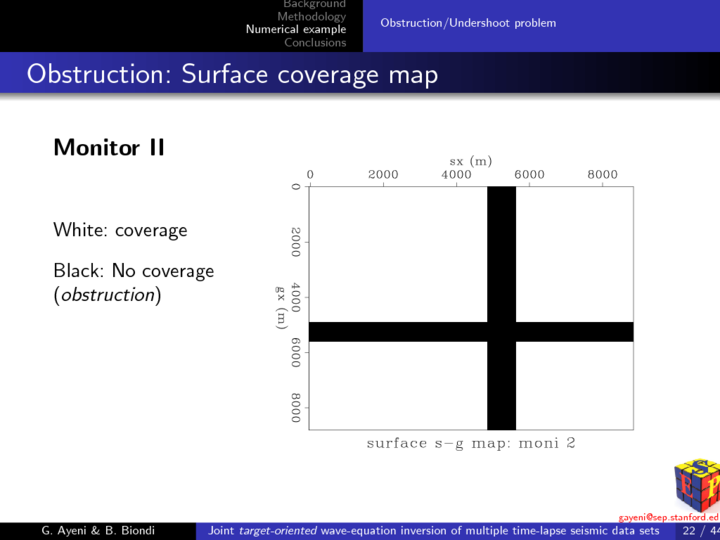
Task: Jump to the Methodology section
Action: click(311, 17)
